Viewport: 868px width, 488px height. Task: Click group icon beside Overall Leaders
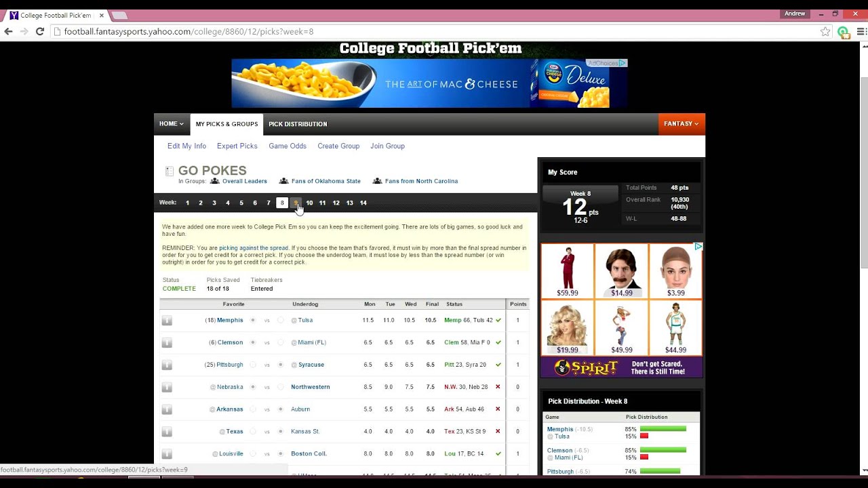coord(215,181)
